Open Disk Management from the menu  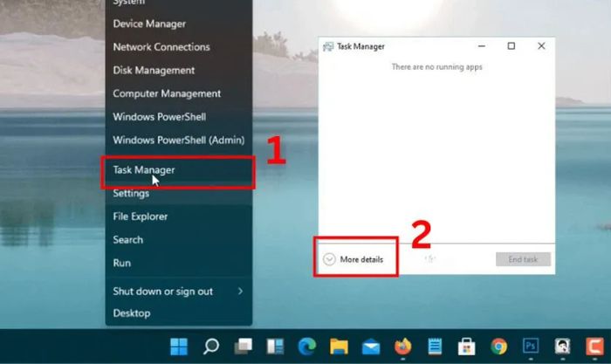click(x=178, y=70)
